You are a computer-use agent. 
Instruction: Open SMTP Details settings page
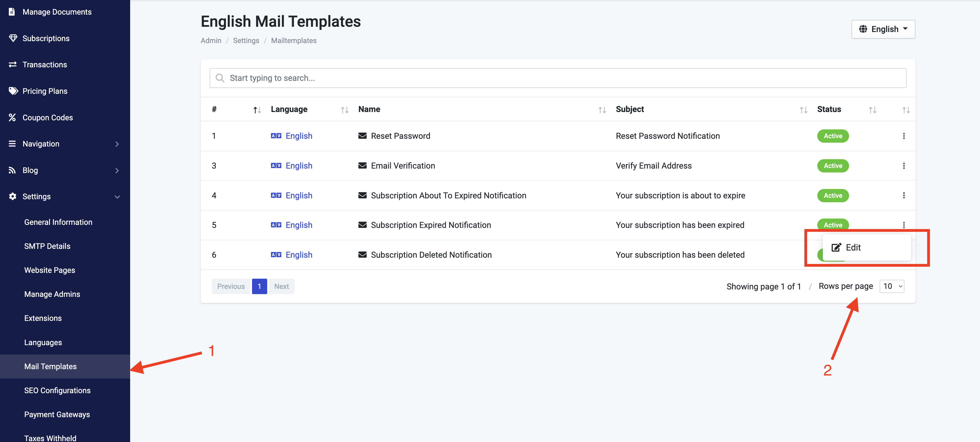coord(47,246)
